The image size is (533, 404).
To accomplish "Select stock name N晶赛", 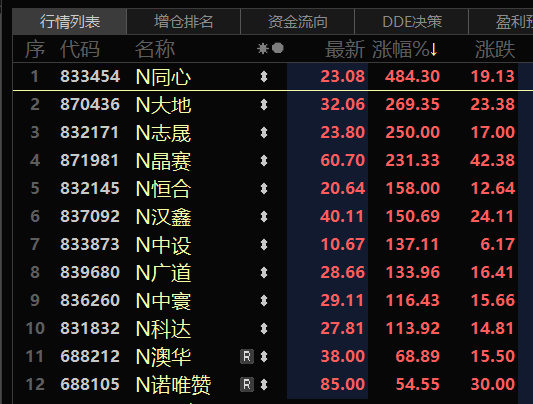I will (x=163, y=161).
